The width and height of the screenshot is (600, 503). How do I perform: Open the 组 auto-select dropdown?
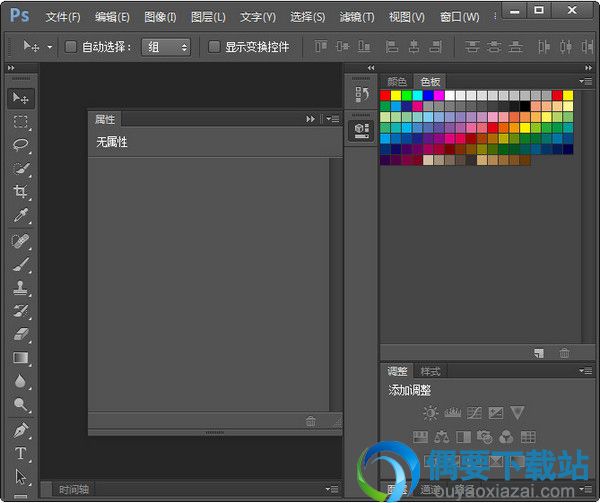166,47
